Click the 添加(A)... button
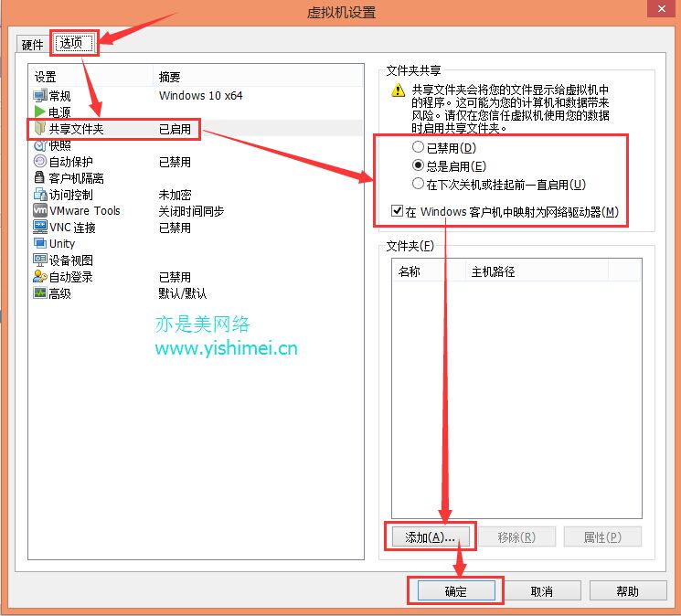The height and width of the screenshot is (616, 681). coord(431,537)
